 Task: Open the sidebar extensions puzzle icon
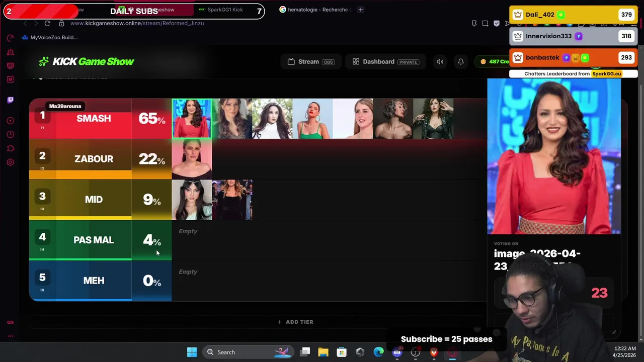pos(11,148)
